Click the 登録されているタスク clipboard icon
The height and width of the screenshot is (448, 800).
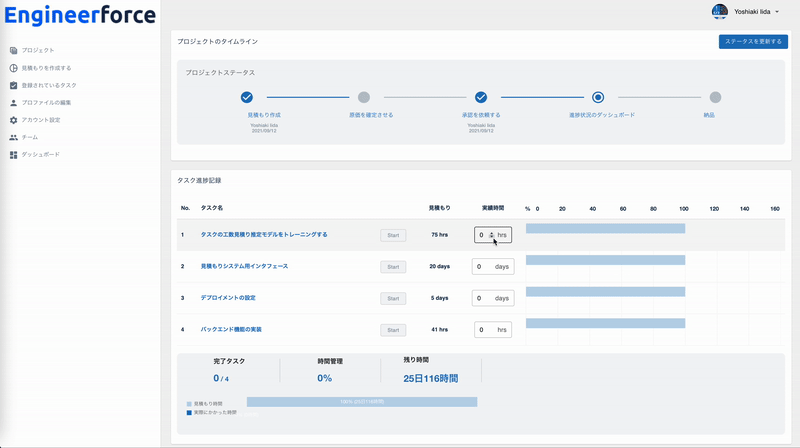14,85
